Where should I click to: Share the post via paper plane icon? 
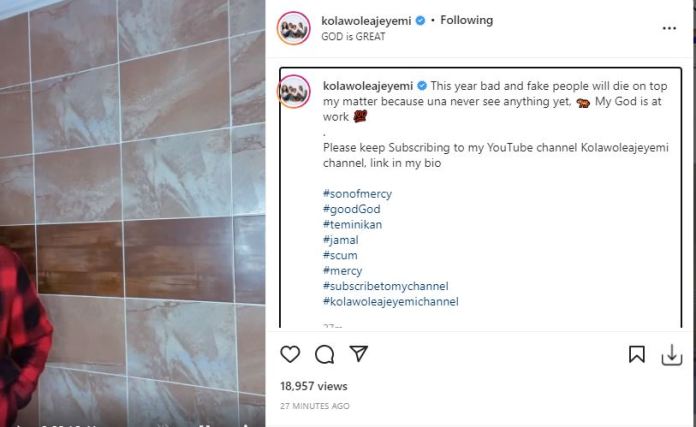358,354
